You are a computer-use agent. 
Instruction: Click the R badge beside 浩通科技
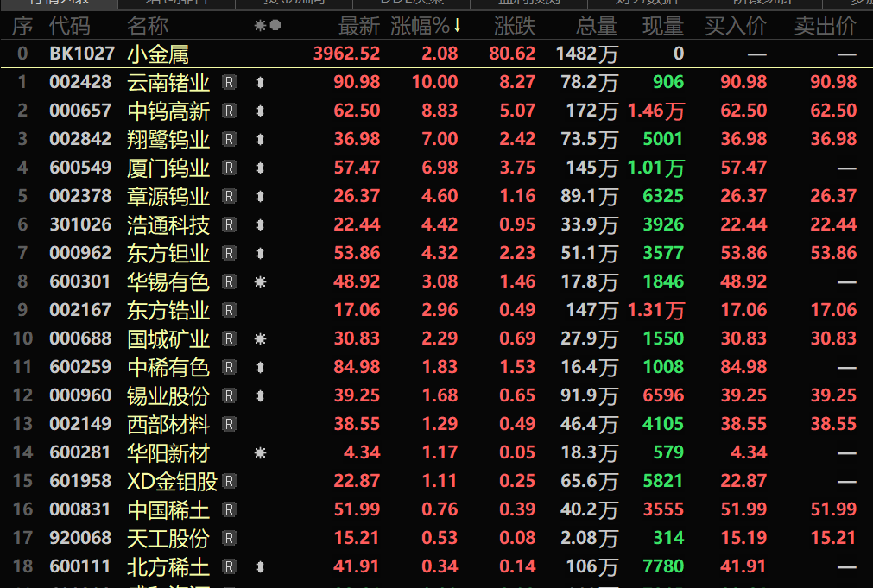(229, 225)
